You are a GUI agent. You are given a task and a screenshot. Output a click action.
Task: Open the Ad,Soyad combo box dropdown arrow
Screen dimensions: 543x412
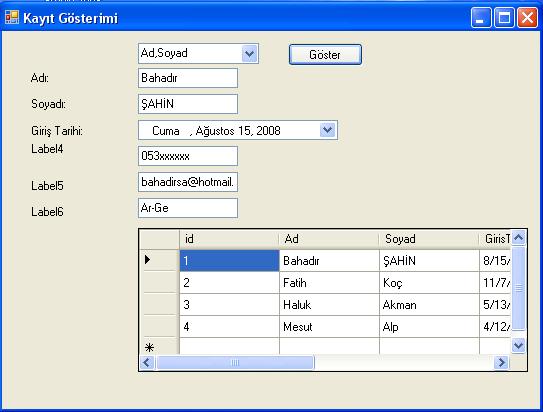pyautogui.click(x=250, y=54)
